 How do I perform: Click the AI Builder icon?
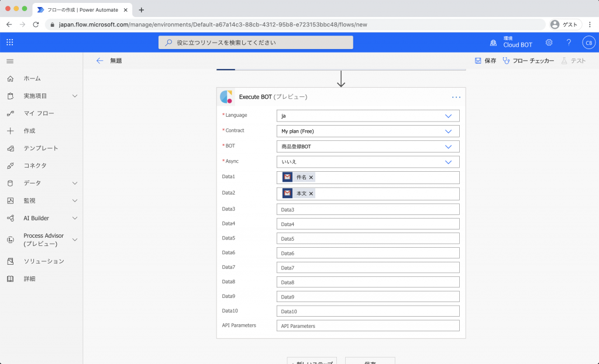click(11, 219)
